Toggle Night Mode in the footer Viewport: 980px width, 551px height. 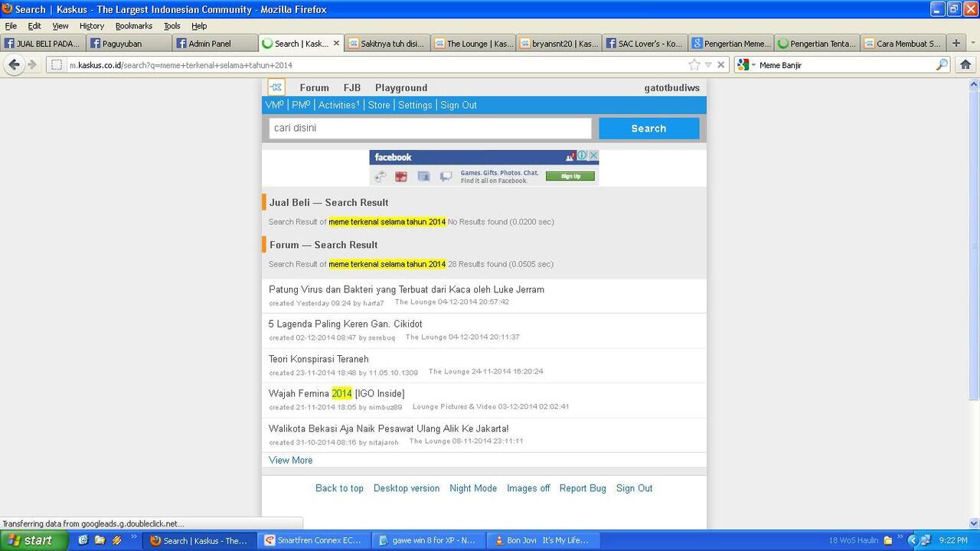[473, 488]
